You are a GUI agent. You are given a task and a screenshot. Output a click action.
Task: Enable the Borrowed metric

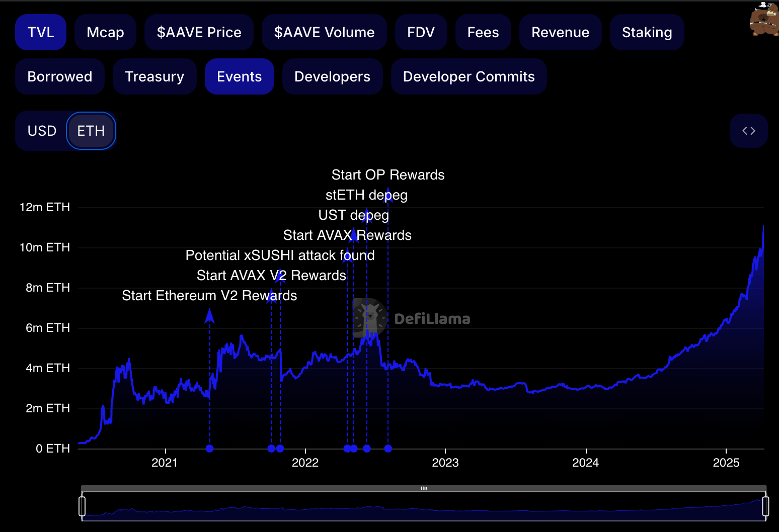coord(60,76)
